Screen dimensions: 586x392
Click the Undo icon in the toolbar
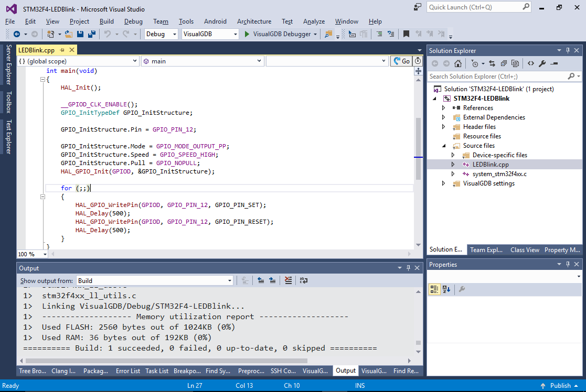108,34
